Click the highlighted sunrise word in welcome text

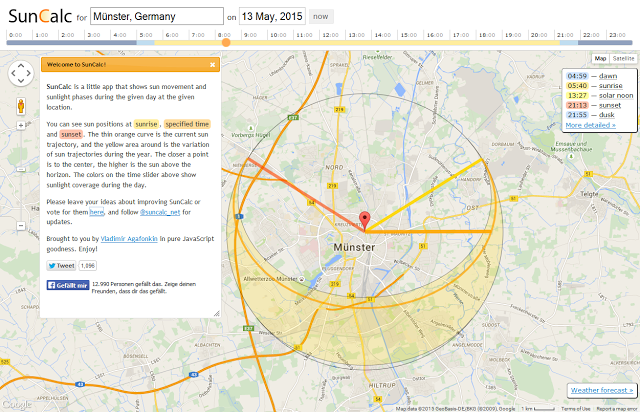146,124
